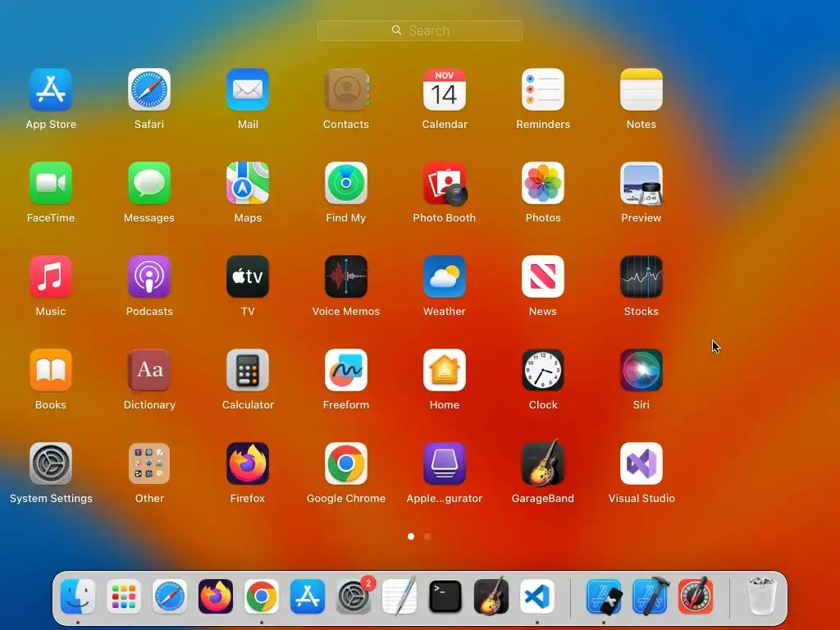Launch Firefox from the Launchpad grid
This screenshot has width=840, height=630.
tap(248, 463)
